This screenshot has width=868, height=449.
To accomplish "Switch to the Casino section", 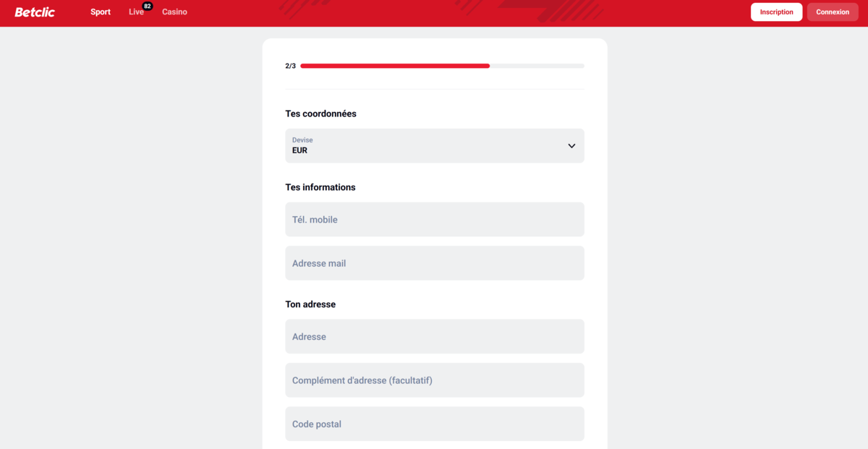I will point(174,12).
